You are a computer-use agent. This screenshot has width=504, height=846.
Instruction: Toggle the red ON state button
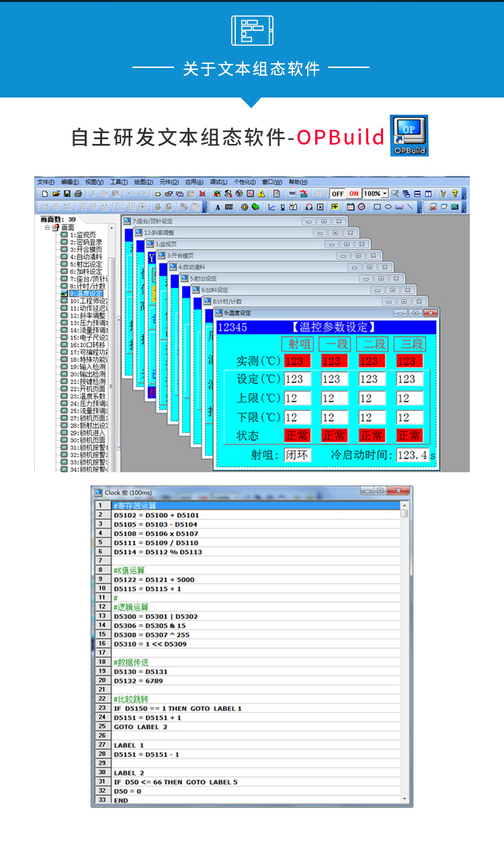353,194
